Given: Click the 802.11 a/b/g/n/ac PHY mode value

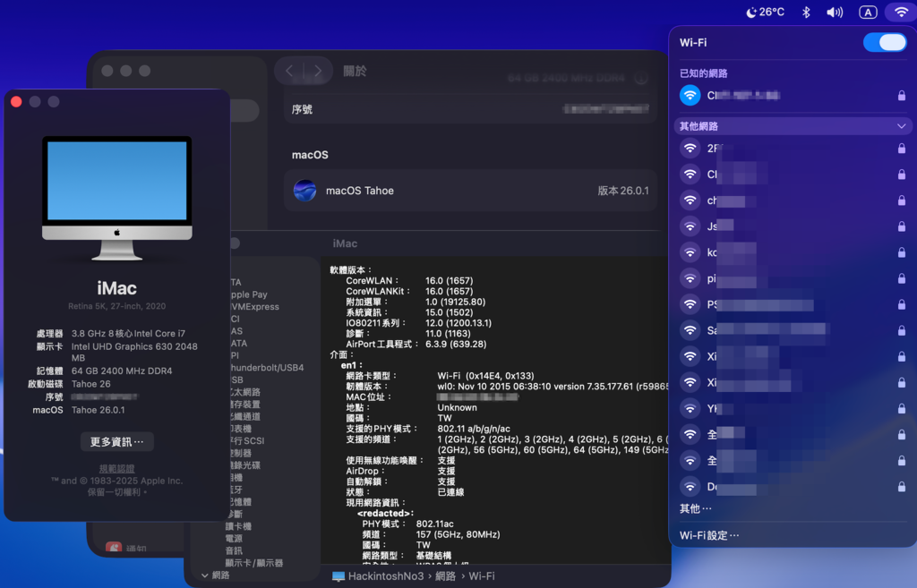Looking at the screenshot, I should tap(474, 429).
